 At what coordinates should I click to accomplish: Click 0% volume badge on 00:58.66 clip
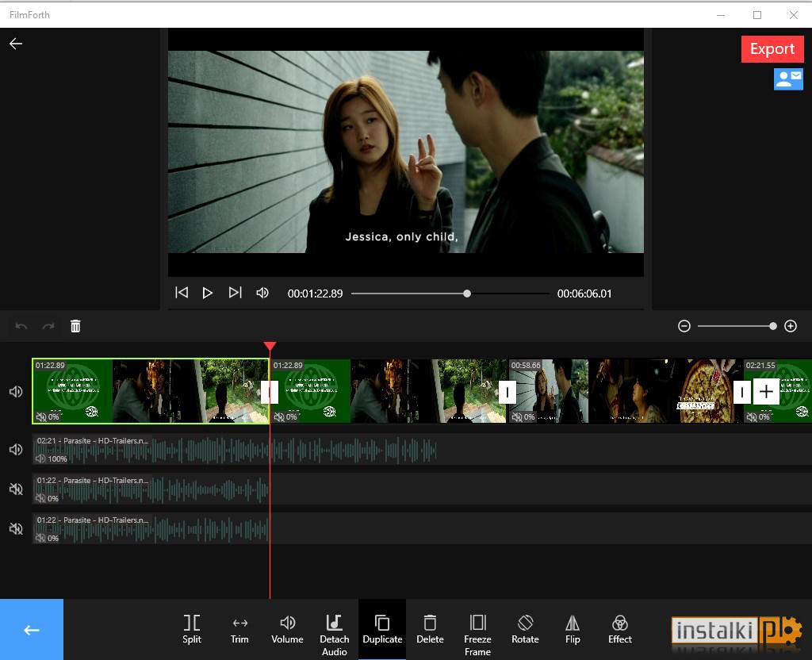point(523,416)
